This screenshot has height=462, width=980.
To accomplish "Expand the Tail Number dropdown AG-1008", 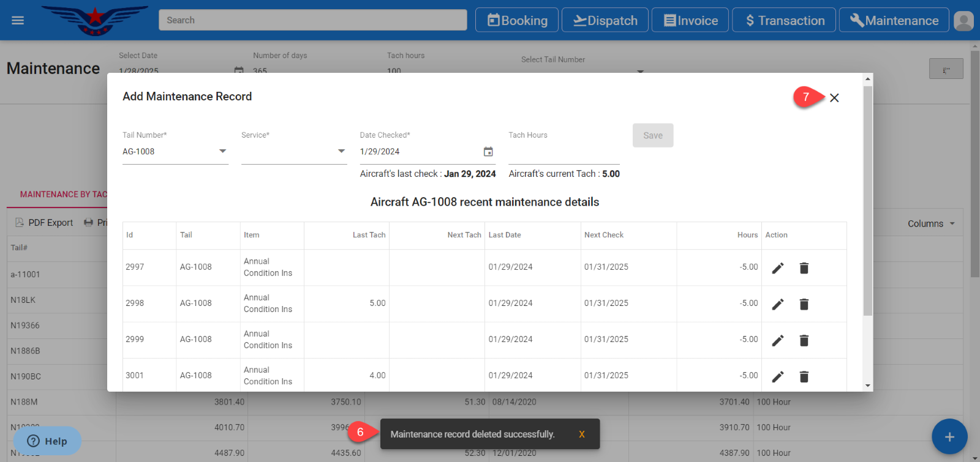I will [x=175, y=152].
